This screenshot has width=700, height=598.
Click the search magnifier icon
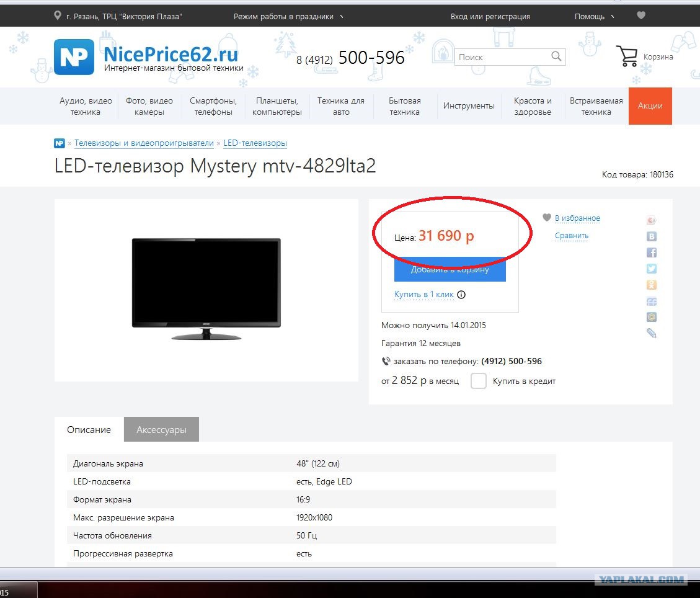point(556,56)
